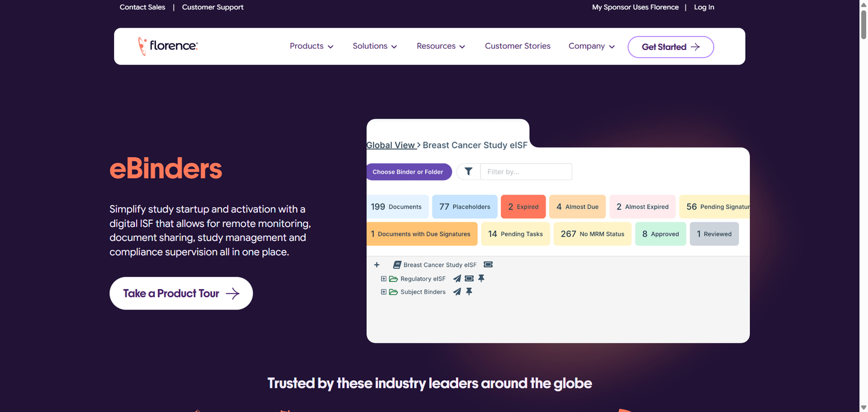Expand the Subject Binders folder
The image size is (868, 412).
click(383, 292)
